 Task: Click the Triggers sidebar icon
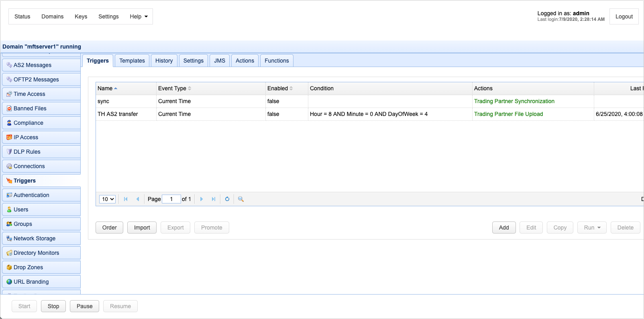click(x=9, y=181)
